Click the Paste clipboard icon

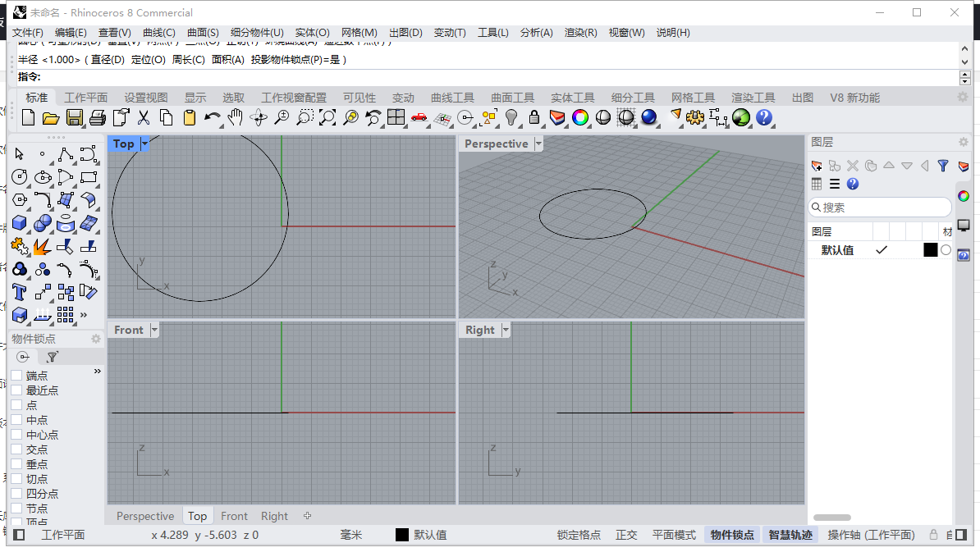pyautogui.click(x=190, y=117)
